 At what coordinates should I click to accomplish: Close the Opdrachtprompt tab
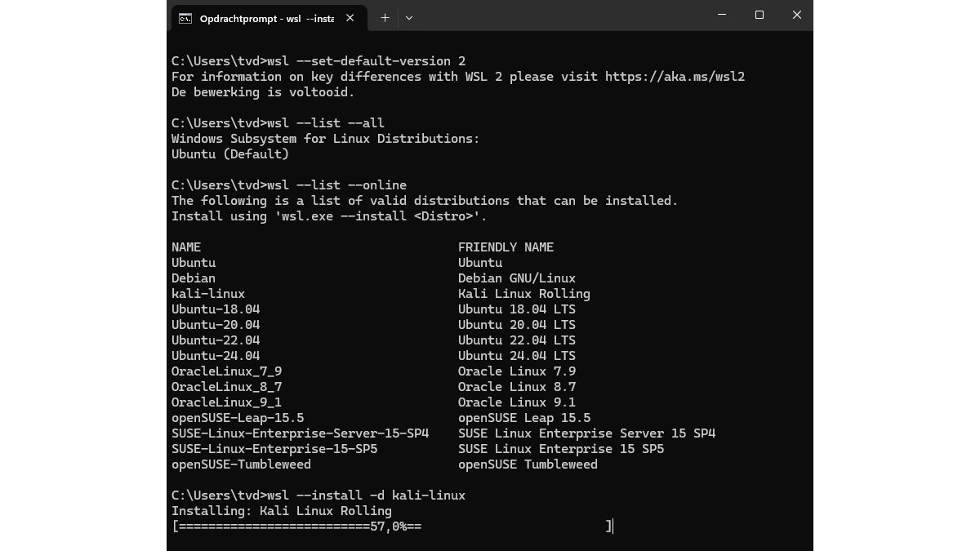point(350,18)
